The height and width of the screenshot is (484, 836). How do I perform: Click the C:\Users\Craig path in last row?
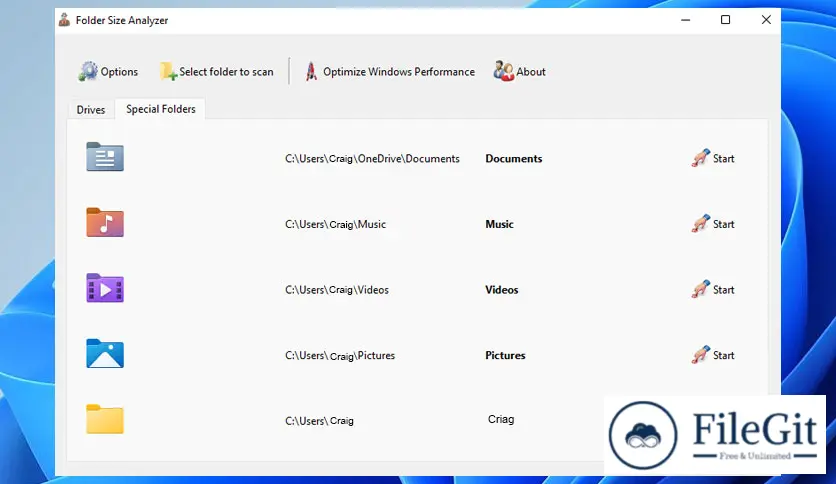[x=319, y=421]
